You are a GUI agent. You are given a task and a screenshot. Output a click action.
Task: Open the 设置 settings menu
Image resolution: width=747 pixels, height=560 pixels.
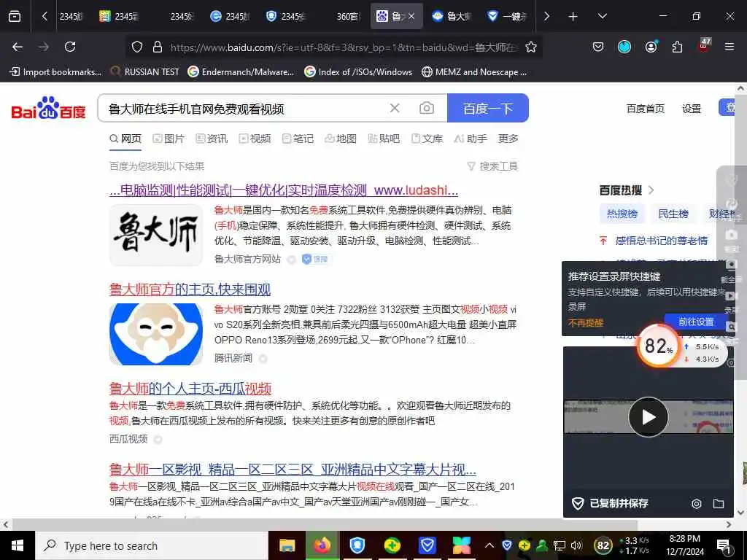[692, 109]
